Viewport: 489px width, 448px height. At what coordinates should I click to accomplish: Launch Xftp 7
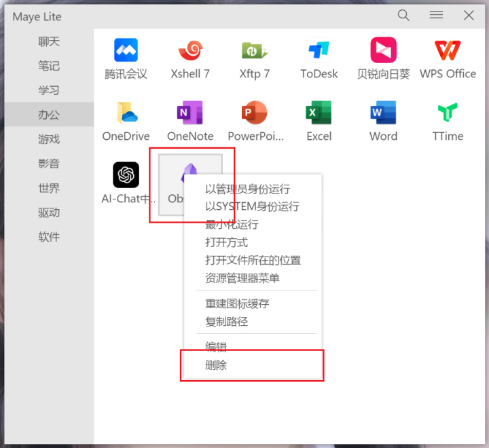255,50
